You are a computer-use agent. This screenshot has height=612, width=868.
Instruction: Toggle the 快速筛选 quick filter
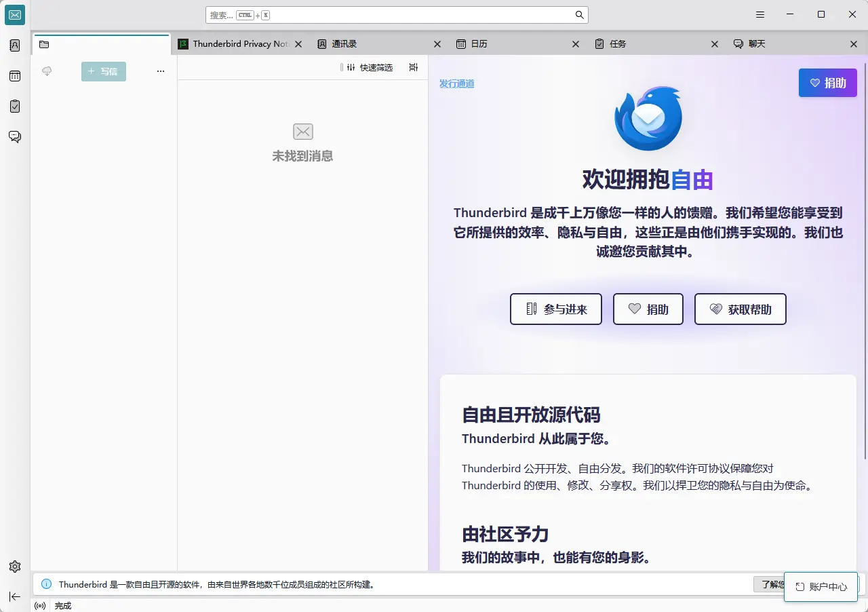point(371,67)
